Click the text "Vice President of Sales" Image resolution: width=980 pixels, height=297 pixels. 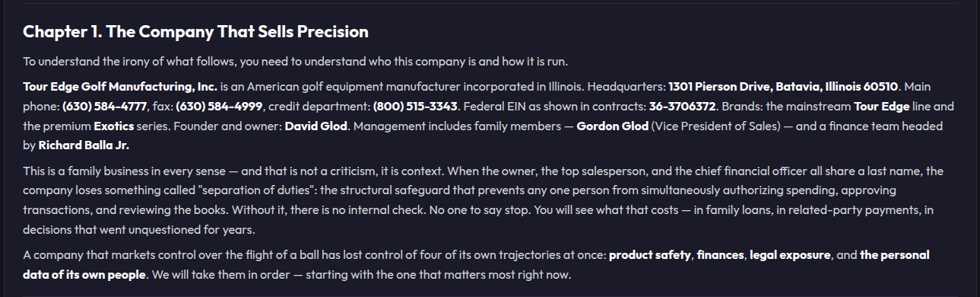[717, 126]
